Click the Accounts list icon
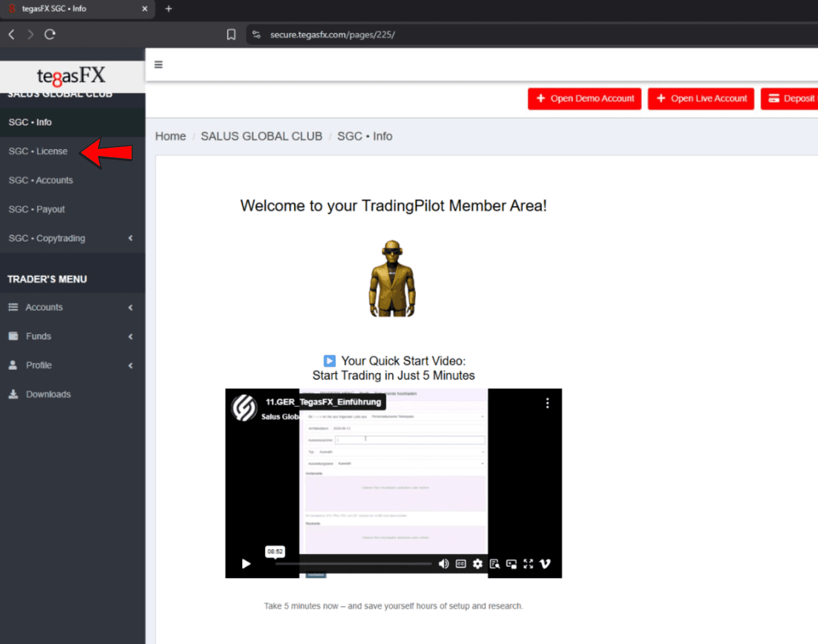The width and height of the screenshot is (818, 644). tap(13, 307)
